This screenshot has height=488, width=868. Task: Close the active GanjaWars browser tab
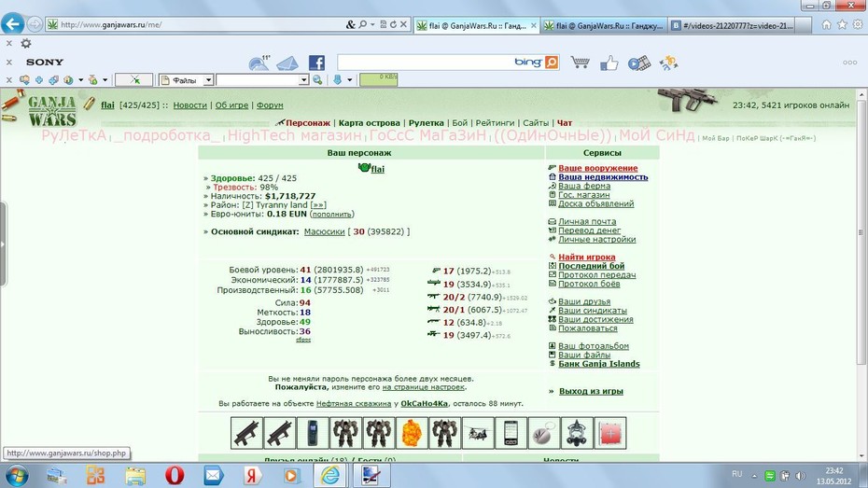pos(534,25)
